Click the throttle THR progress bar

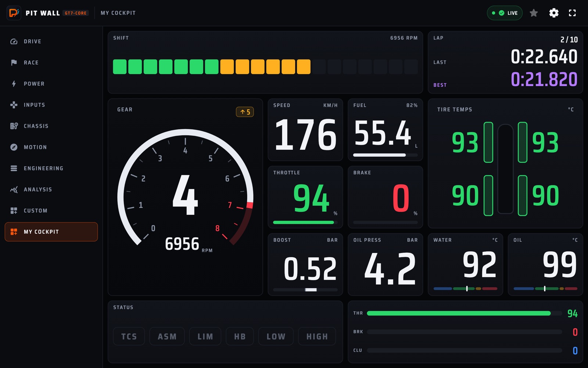tap(465, 313)
